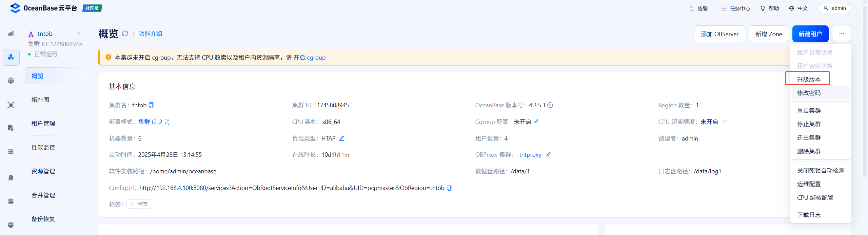This screenshot has height=235, width=868.
Task: Open the OBProxy network sidebar icon
Action: [11, 105]
